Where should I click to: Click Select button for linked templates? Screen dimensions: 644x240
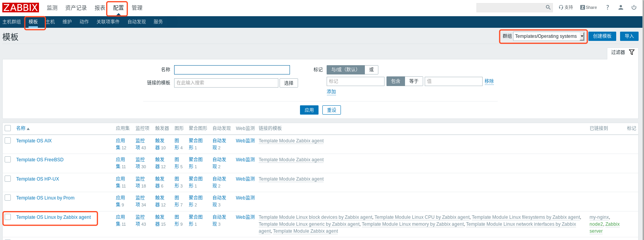pos(288,83)
